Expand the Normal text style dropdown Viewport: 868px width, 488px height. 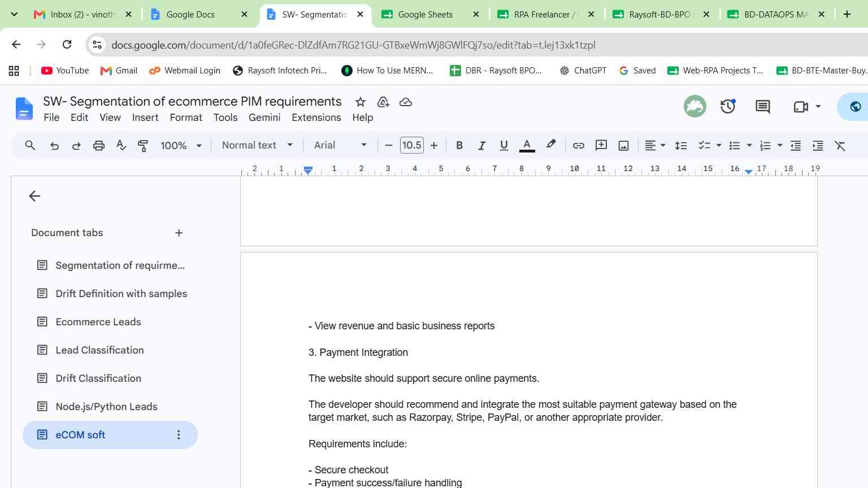[x=258, y=145]
